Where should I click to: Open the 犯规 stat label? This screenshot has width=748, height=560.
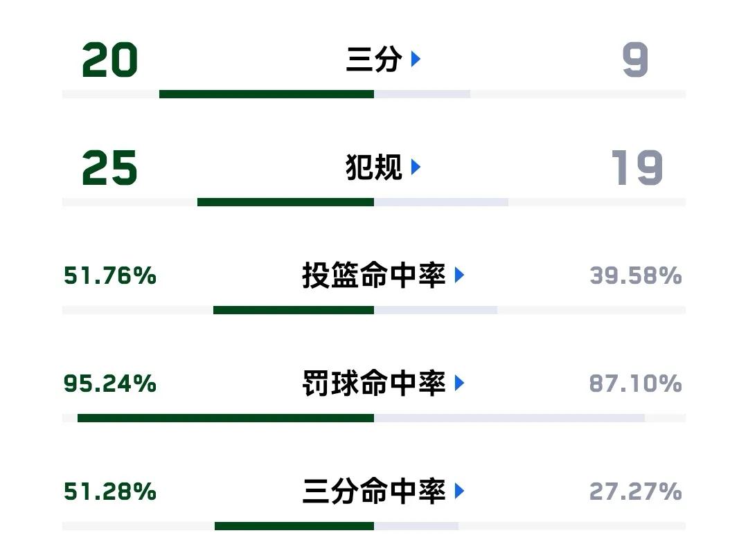click(374, 168)
